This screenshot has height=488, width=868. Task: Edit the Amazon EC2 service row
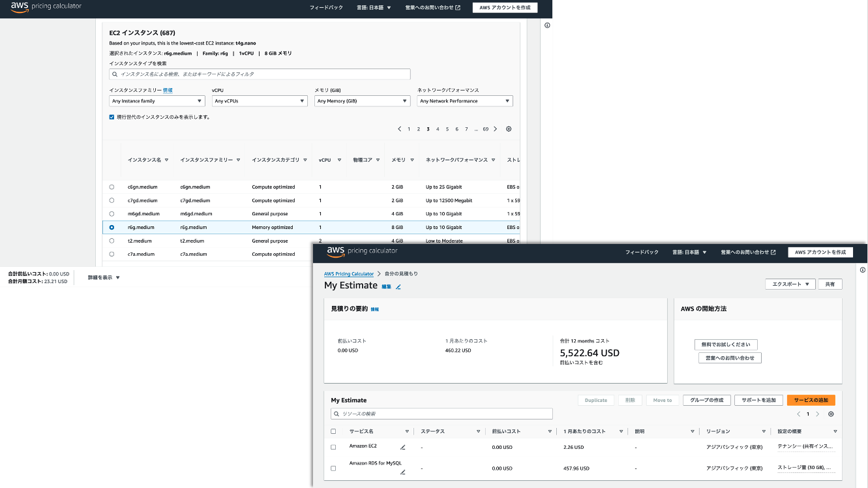[402, 448]
